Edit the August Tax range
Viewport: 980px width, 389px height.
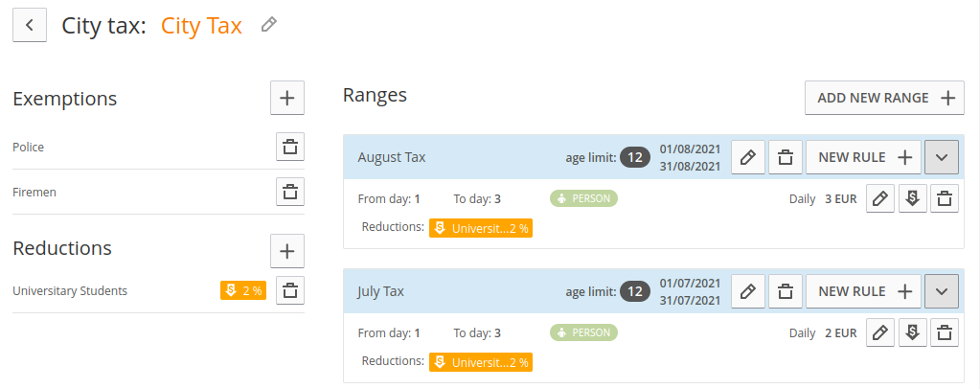(x=748, y=157)
